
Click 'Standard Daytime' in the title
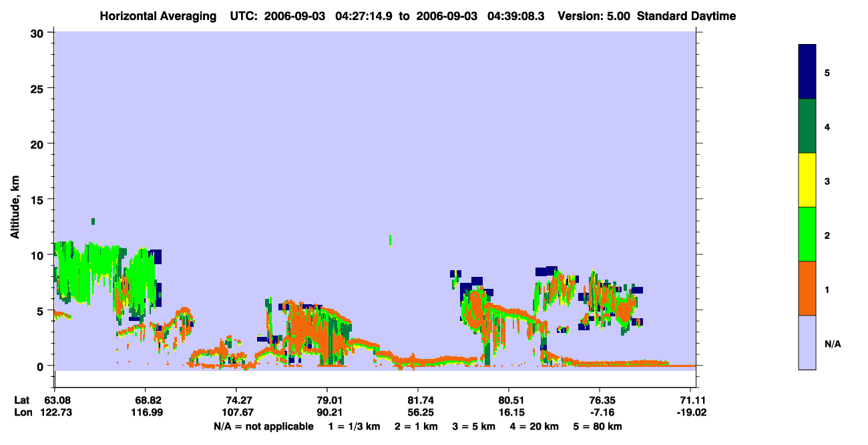click(686, 16)
